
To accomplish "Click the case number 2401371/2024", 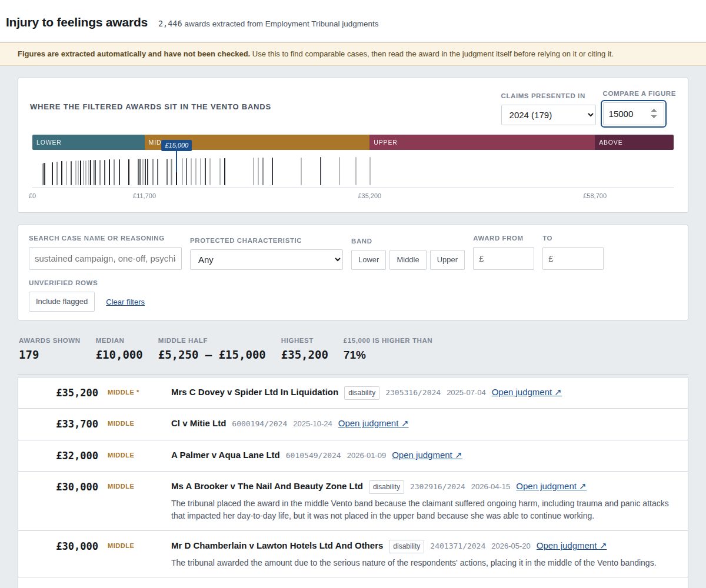I will pyautogui.click(x=458, y=546).
